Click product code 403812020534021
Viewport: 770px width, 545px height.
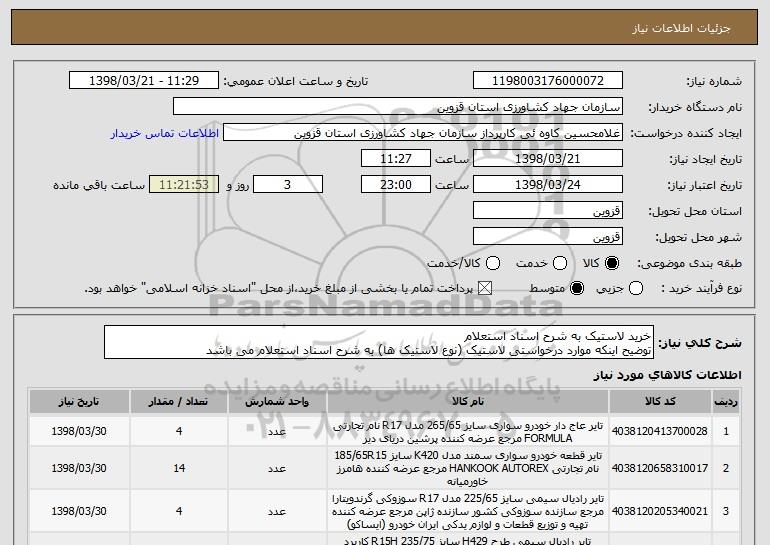pyautogui.click(x=660, y=511)
